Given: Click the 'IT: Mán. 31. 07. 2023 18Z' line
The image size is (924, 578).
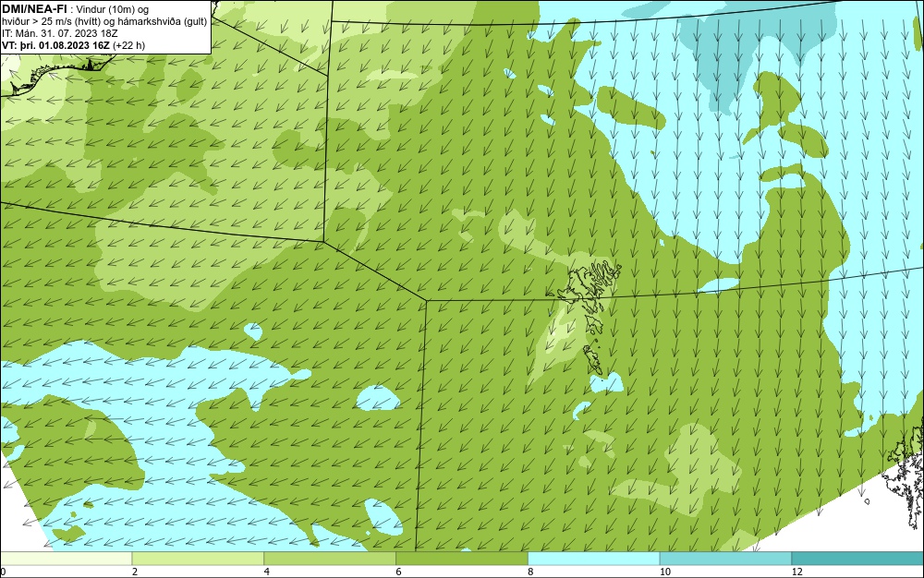Looking at the screenshot, I should pyautogui.click(x=59, y=33).
